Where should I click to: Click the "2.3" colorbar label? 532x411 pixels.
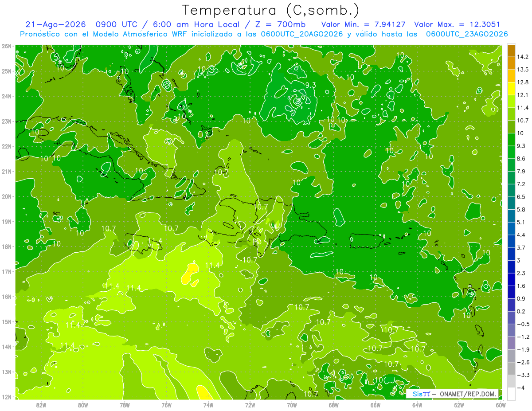pos(521,273)
